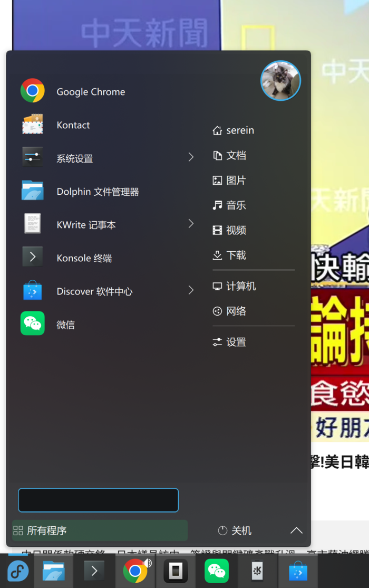Click Google Chrome label text
Image resolution: width=369 pixels, height=588 pixels.
(91, 91)
